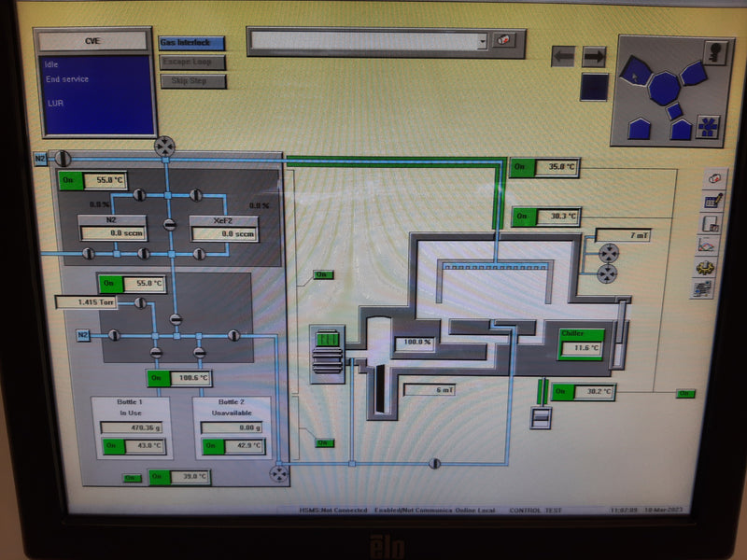The image size is (747, 560).
Task: Expand the recipe dropdown arrow at top
Action: click(482, 41)
